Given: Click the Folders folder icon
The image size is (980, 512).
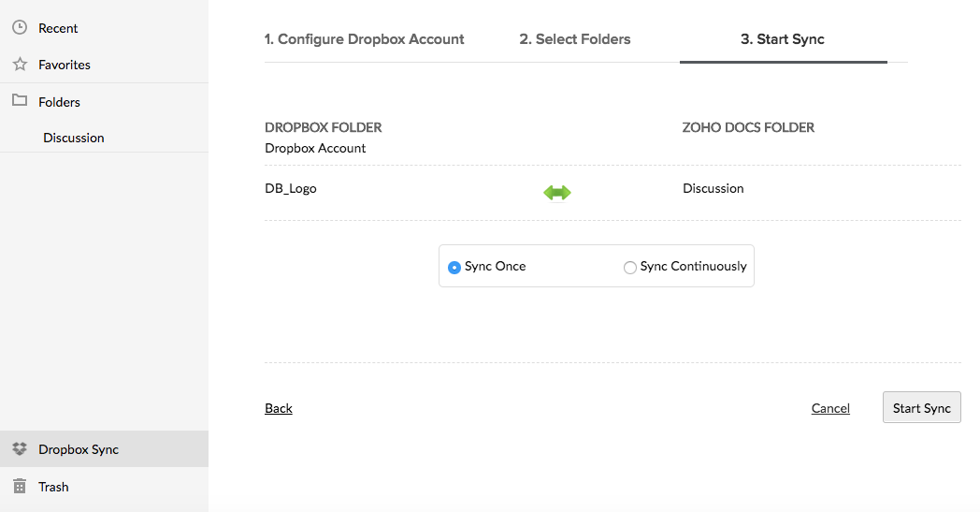Looking at the screenshot, I should tap(20, 100).
